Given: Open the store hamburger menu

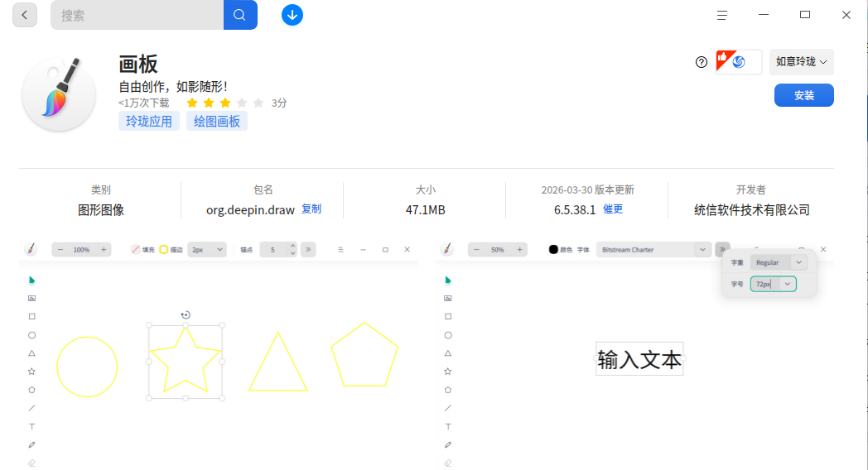Looking at the screenshot, I should pos(722,16).
